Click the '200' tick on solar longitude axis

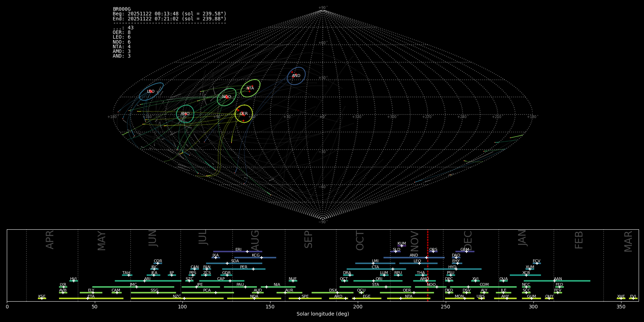tap(358, 307)
